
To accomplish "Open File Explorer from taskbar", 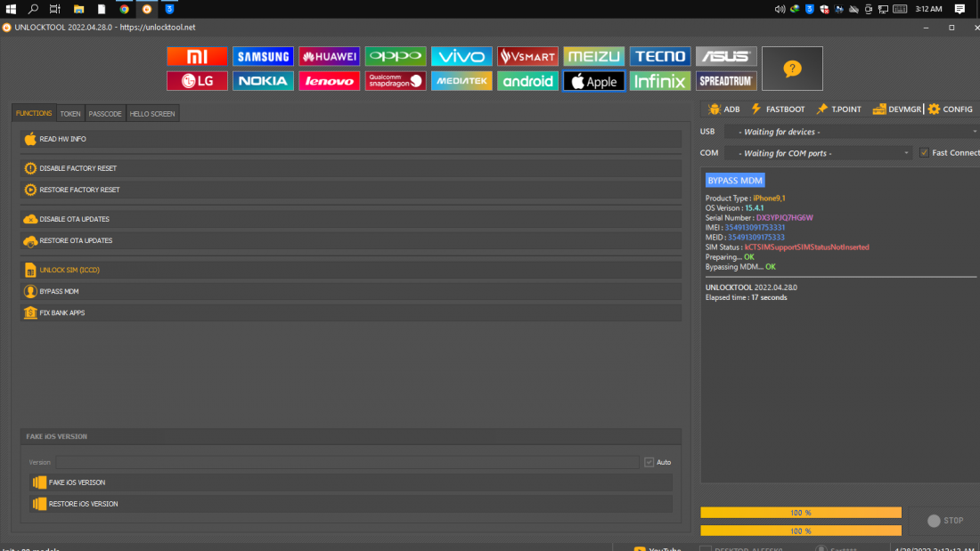I will pyautogui.click(x=78, y=9).
